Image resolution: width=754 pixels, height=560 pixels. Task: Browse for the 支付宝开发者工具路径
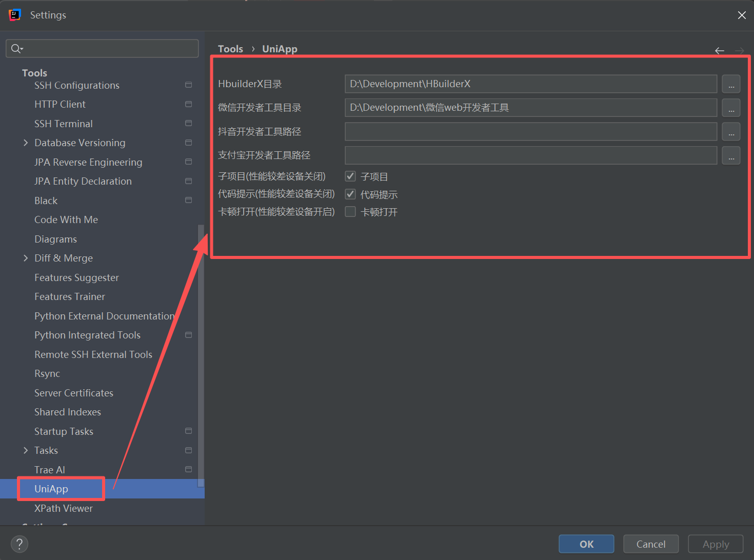pos(731,155)
